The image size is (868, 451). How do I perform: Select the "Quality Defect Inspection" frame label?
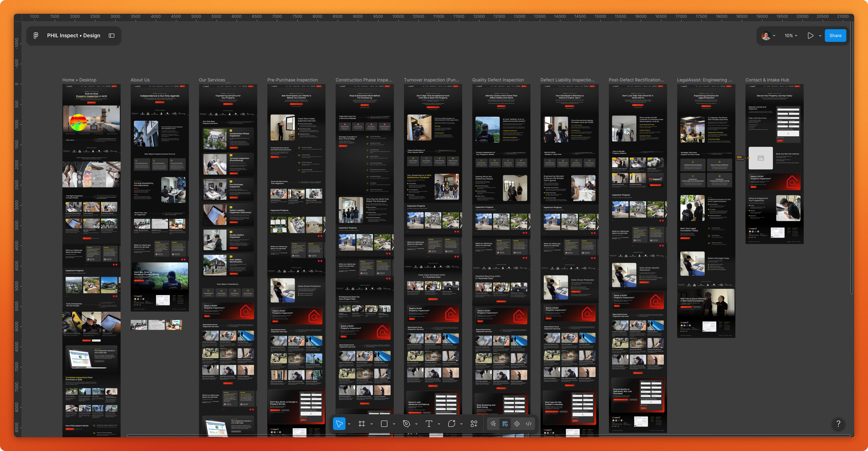(x=498, y=80)
